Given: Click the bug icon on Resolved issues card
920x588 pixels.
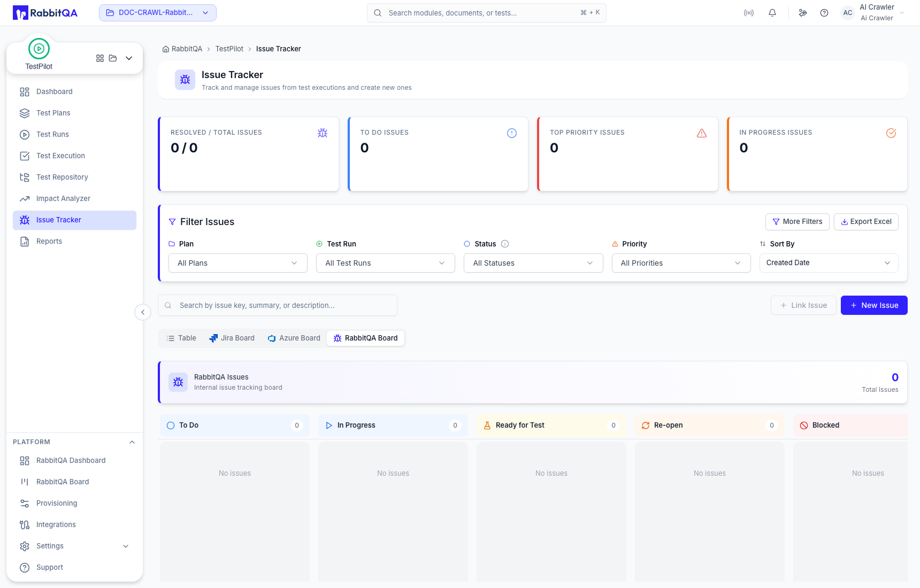Looking at the screenshot, I should (x=323, y=133).
